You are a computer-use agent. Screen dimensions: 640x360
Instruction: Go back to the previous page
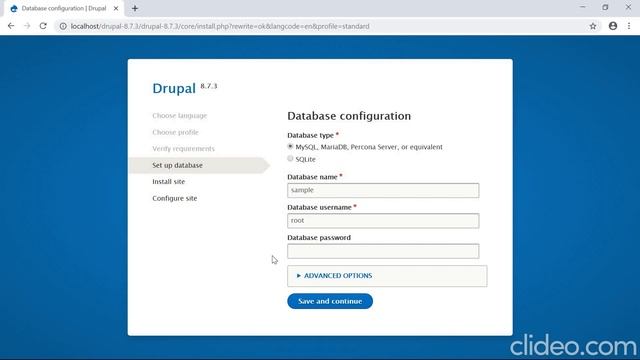[11, 26]
